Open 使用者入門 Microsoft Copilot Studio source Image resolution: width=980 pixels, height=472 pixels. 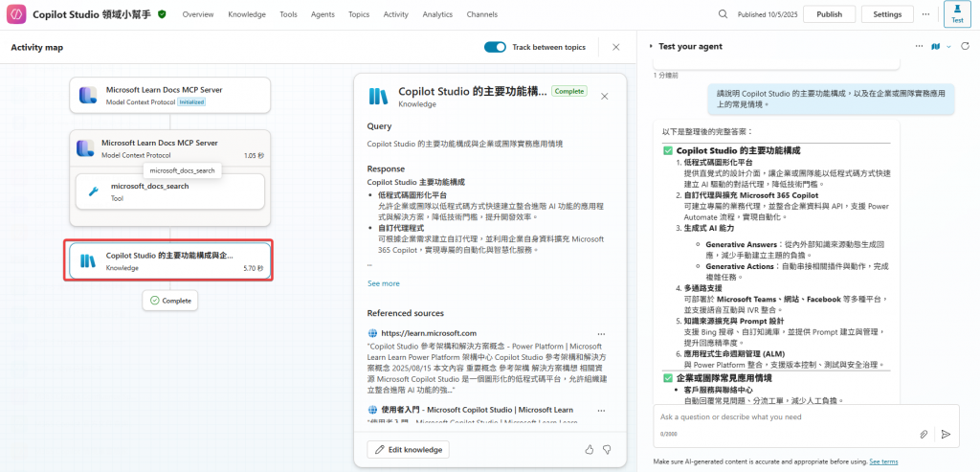(477, 410)
